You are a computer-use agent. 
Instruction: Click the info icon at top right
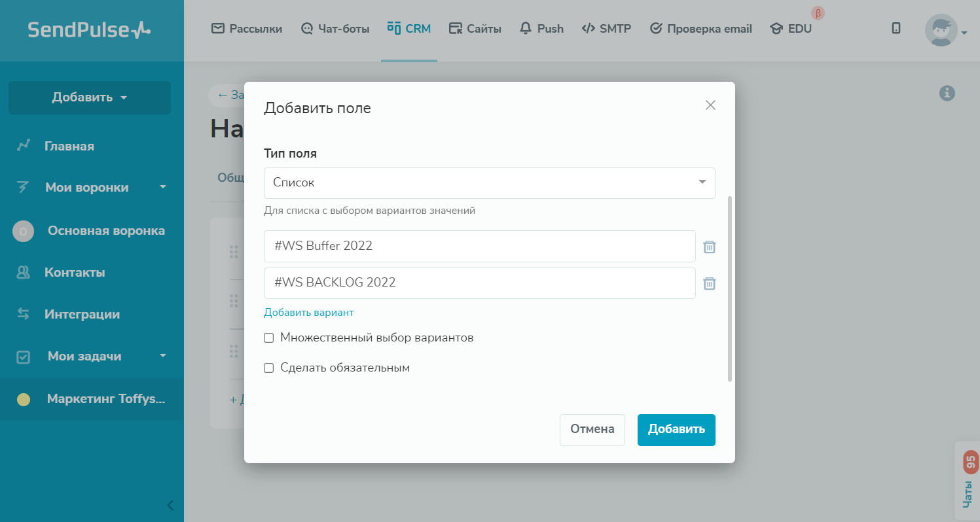[x=947, y=94]
